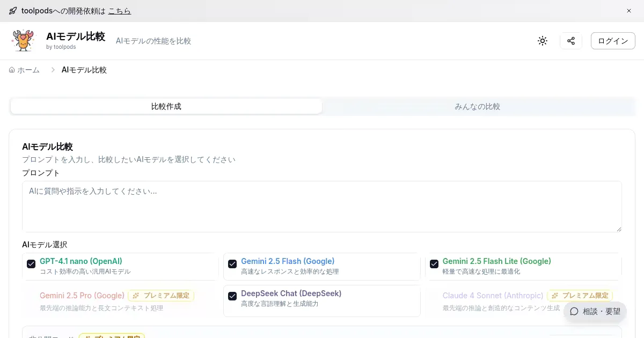Screen dimensions: 644x338
Task: Uncheck DeepSeek Chat (DeepSeek) checkbox
Action: coord(232,296)
